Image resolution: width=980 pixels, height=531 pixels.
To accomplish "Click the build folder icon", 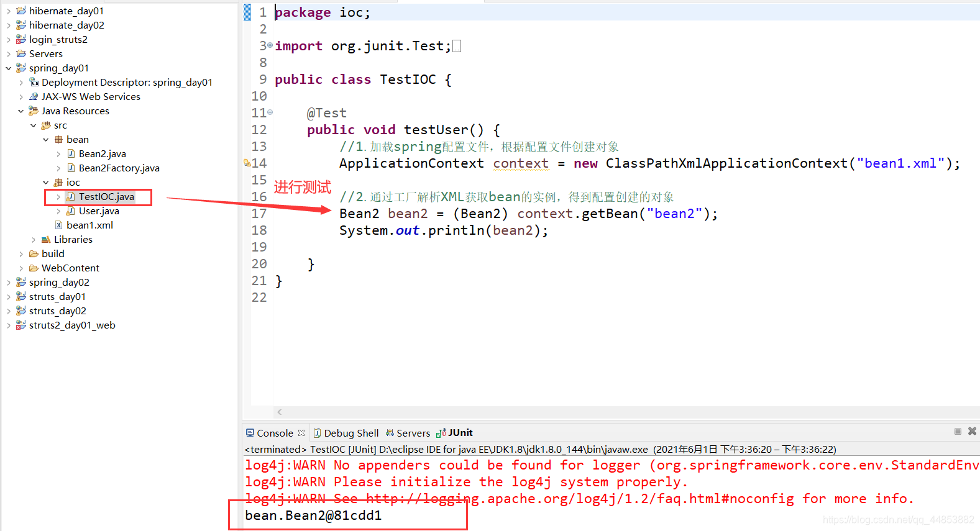I will click(x=34, y=253).
